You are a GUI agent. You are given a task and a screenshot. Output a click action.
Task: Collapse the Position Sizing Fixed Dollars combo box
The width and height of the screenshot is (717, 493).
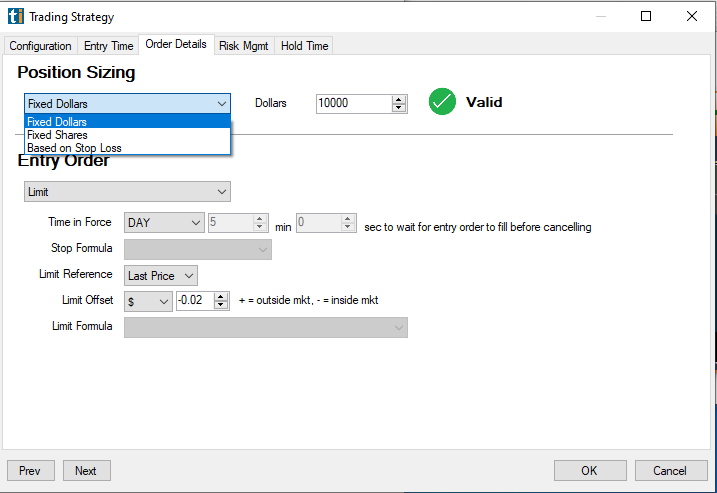127,104
